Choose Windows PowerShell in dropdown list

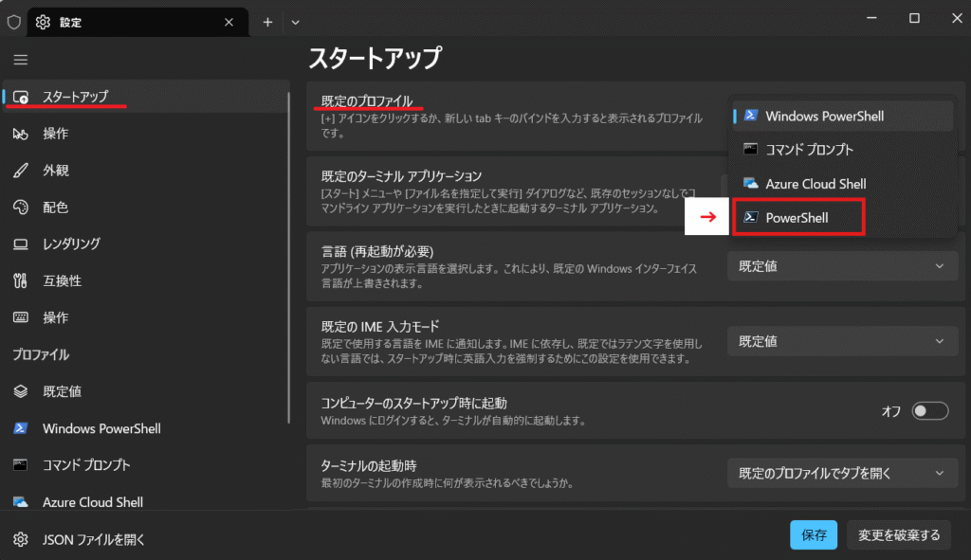coord(843,116)
